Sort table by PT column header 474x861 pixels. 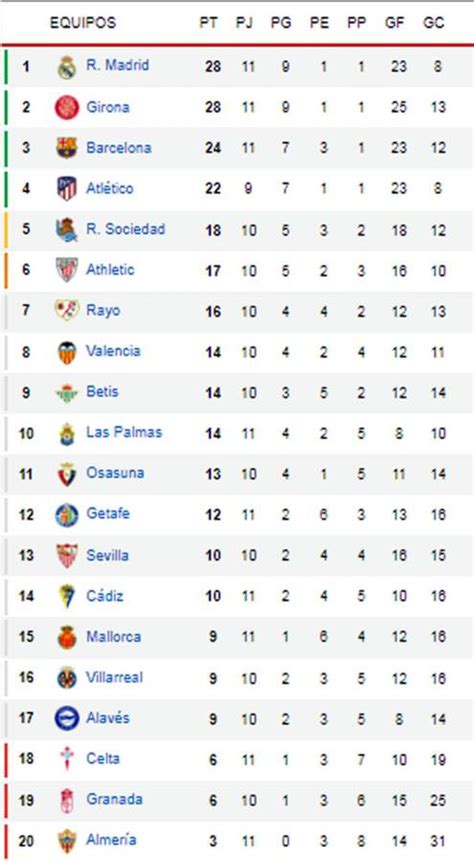pos(209,23)
